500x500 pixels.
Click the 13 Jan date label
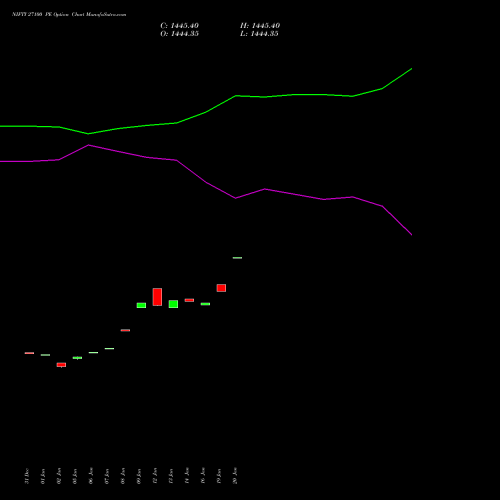click(171, 476)
